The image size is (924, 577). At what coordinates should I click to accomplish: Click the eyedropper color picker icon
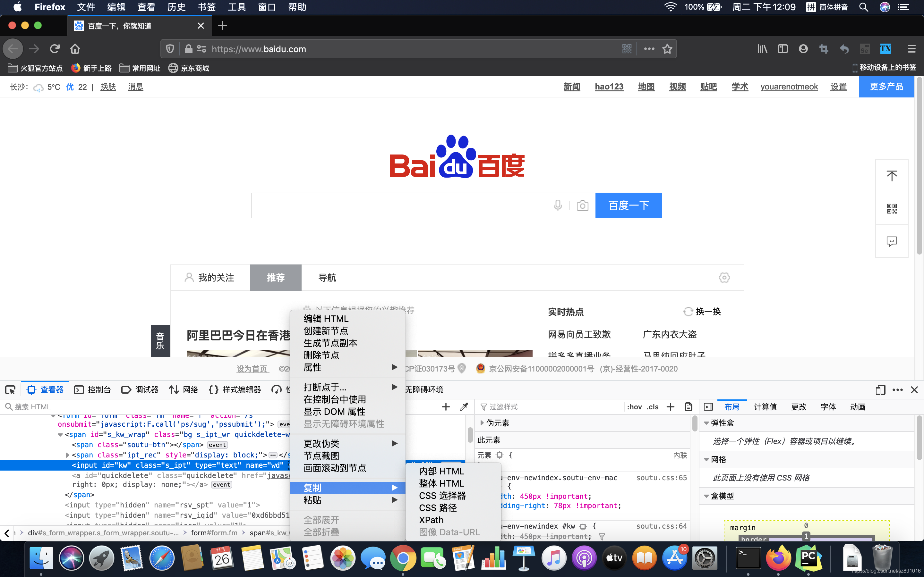pyautogui.click(x=464, y=407)
